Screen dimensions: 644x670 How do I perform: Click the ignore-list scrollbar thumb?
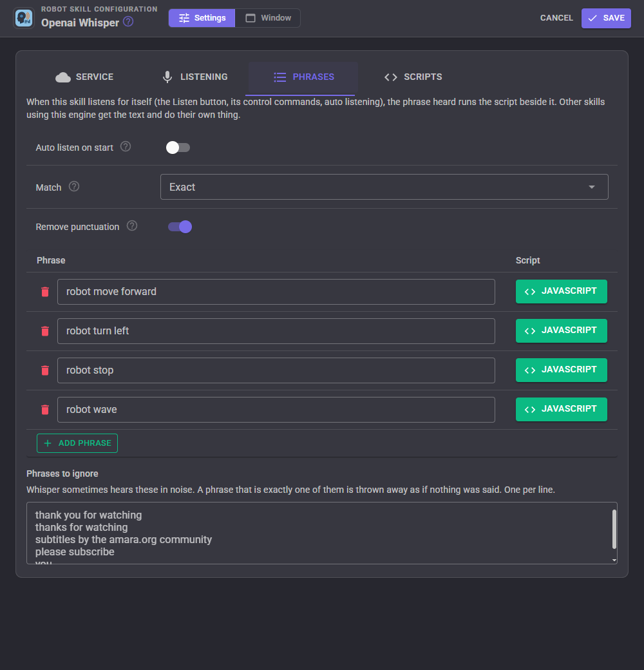point(614,529)
